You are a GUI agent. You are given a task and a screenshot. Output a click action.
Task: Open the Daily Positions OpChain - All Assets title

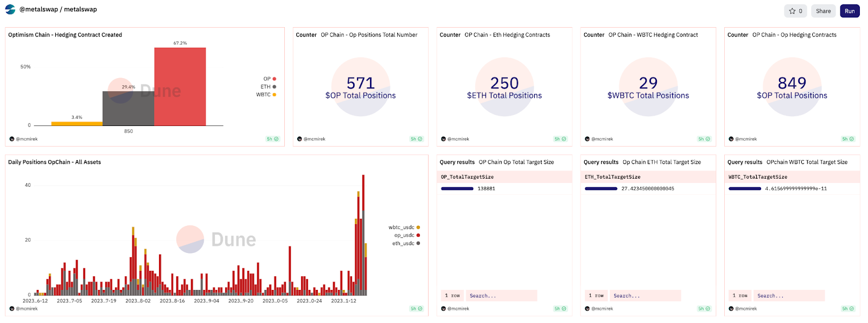click(54, 162)
